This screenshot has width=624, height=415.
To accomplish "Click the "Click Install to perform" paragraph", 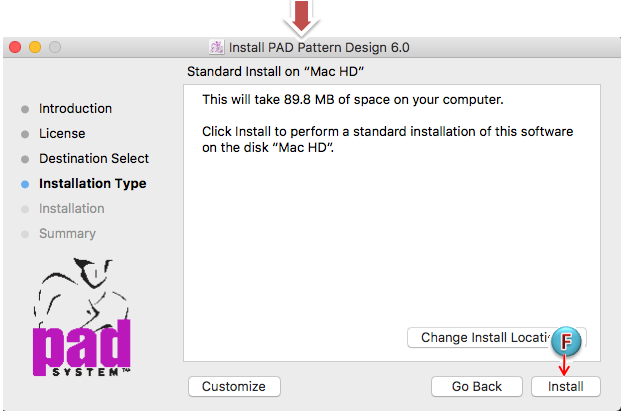I will click(x=387, y=139).
